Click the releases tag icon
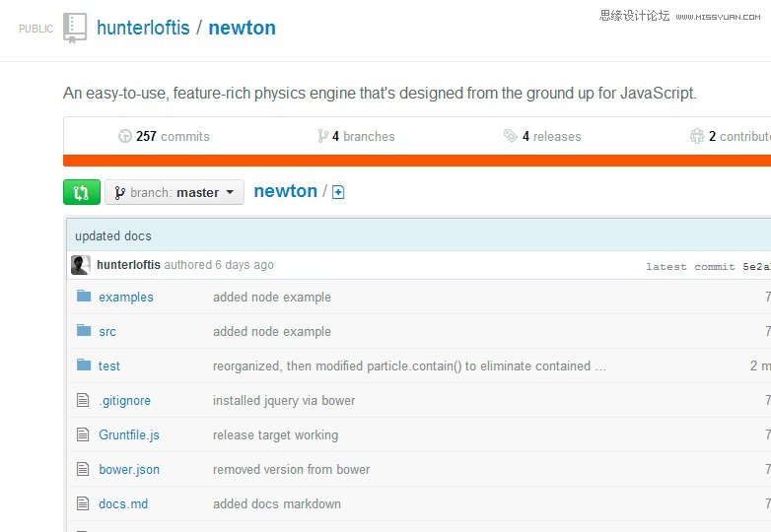 coord(511,136)
